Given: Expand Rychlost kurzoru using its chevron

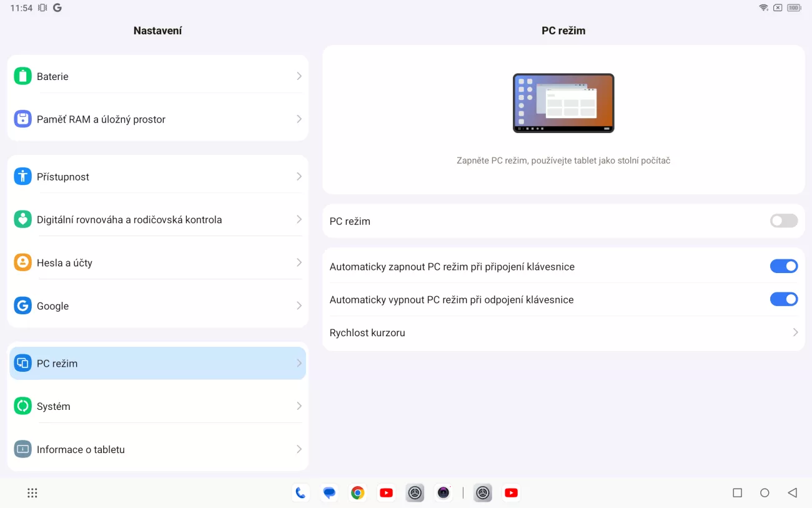Looking at the screenshot, I should tap(795, 333).
